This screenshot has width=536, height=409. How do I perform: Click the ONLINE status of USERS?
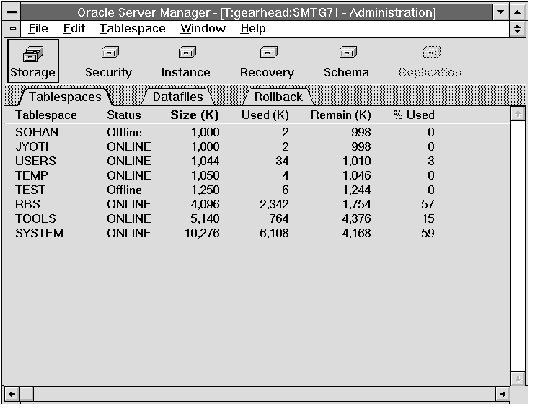pyautogui.click(x=129, y=161)
